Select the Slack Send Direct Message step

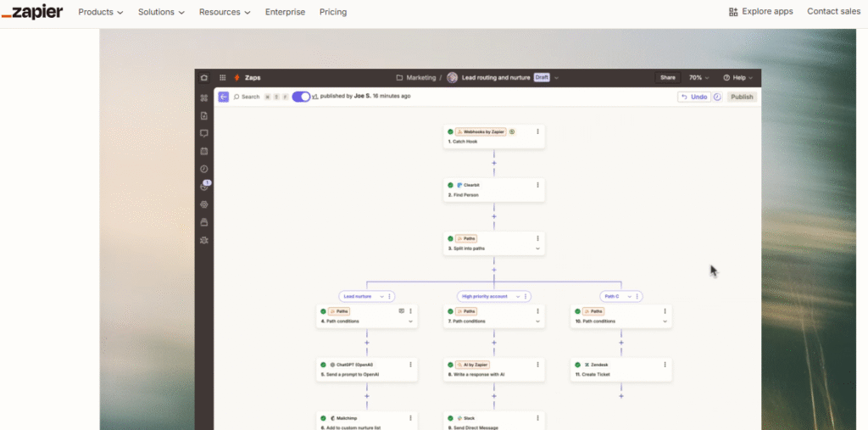[x=494, y=421]
